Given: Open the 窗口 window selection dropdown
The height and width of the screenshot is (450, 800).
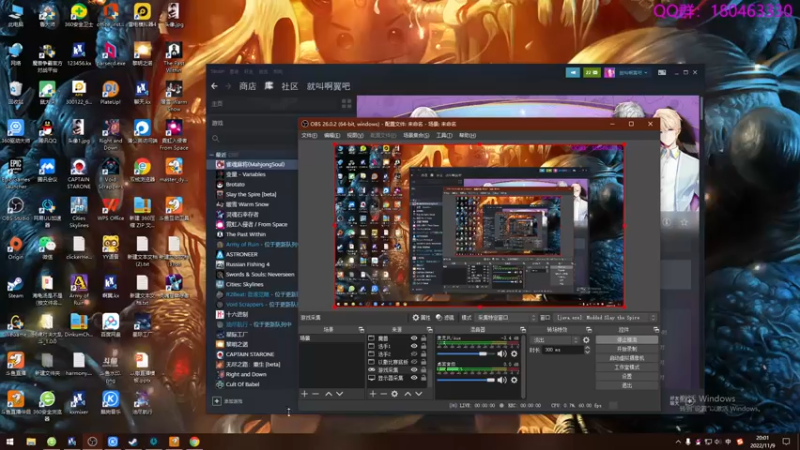Looking at the screenshot, I should point(605,317).
